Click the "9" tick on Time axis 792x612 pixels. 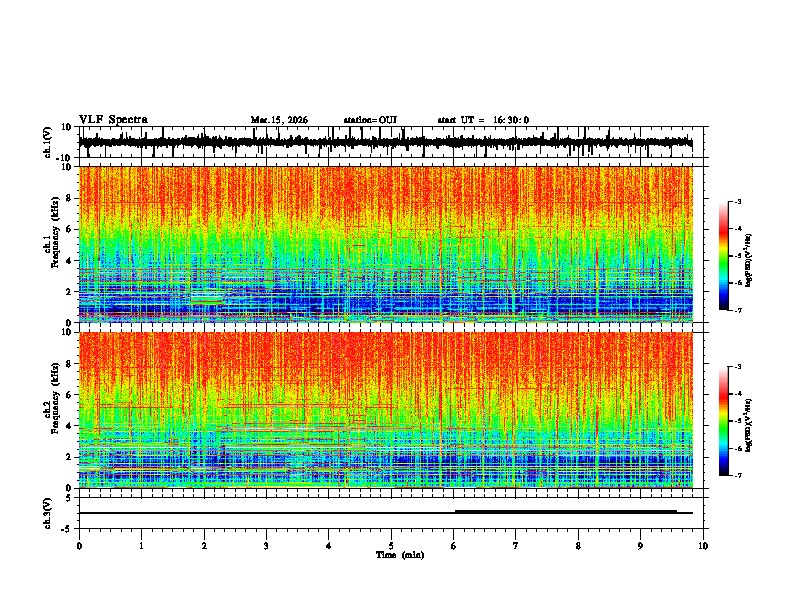(640, 546)
